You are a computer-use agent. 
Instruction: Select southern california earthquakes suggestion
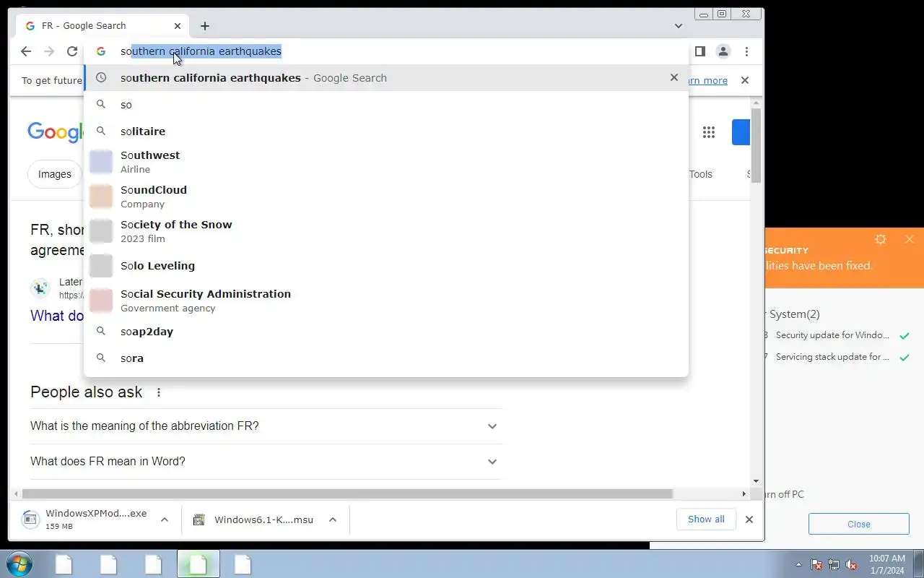[386, 78]
